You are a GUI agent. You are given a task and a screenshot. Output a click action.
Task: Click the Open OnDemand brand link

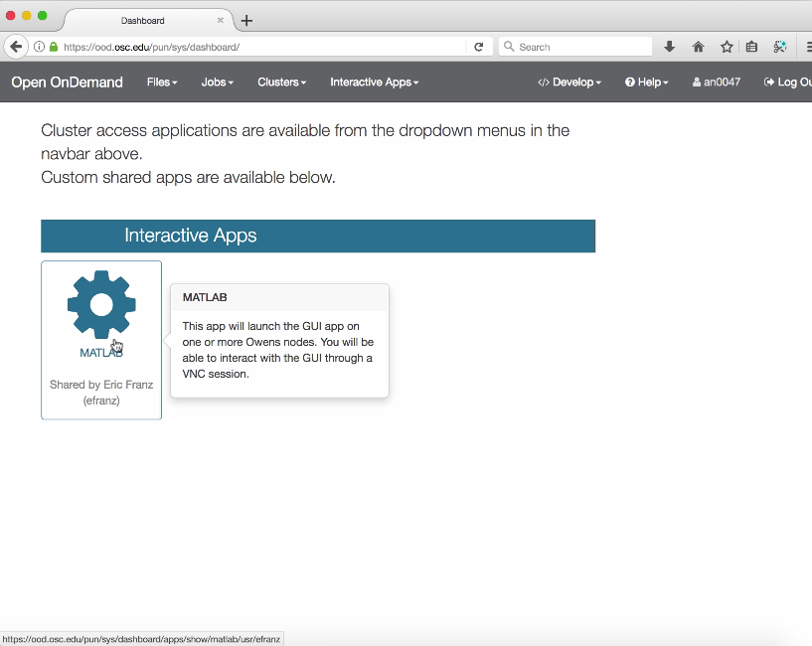coord(67,82)
